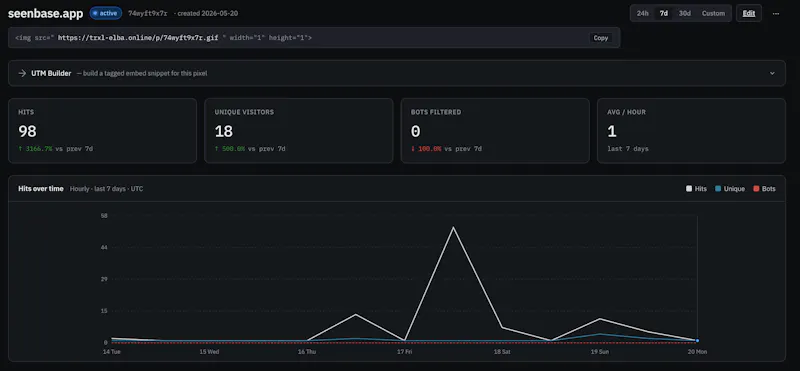Open the Bots Filtered stat card
This screenshot has height=371, width=800.
(495, 131)
